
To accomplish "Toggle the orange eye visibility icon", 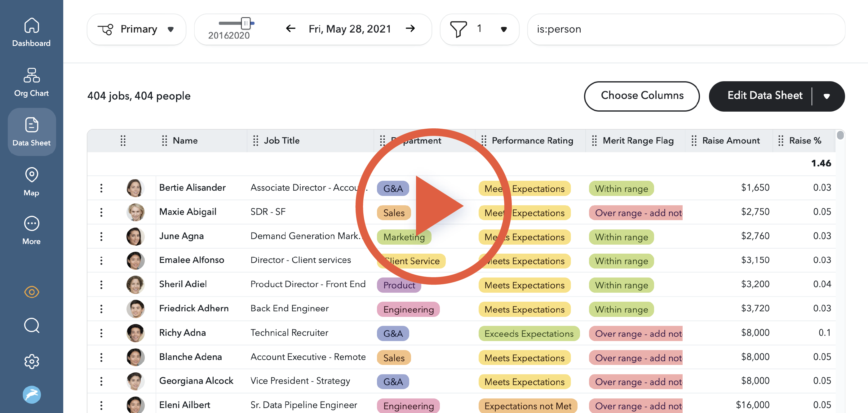I will point(31,292).
